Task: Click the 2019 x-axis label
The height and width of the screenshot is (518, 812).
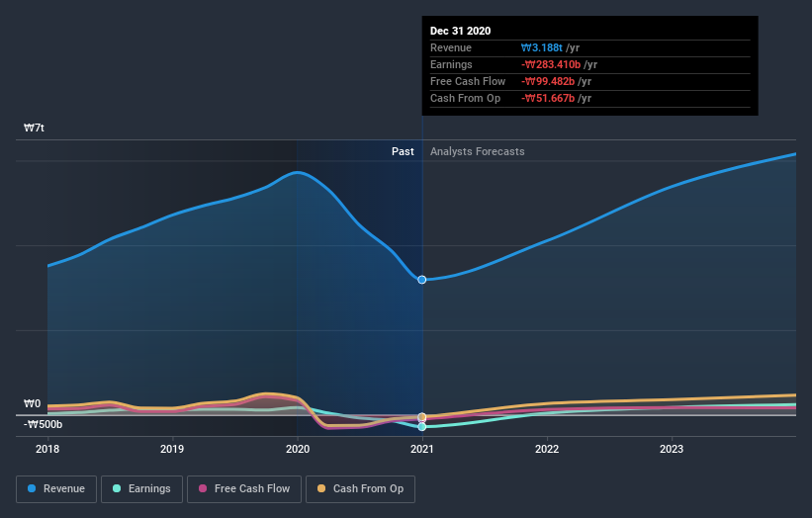Action: coord(172,449)
